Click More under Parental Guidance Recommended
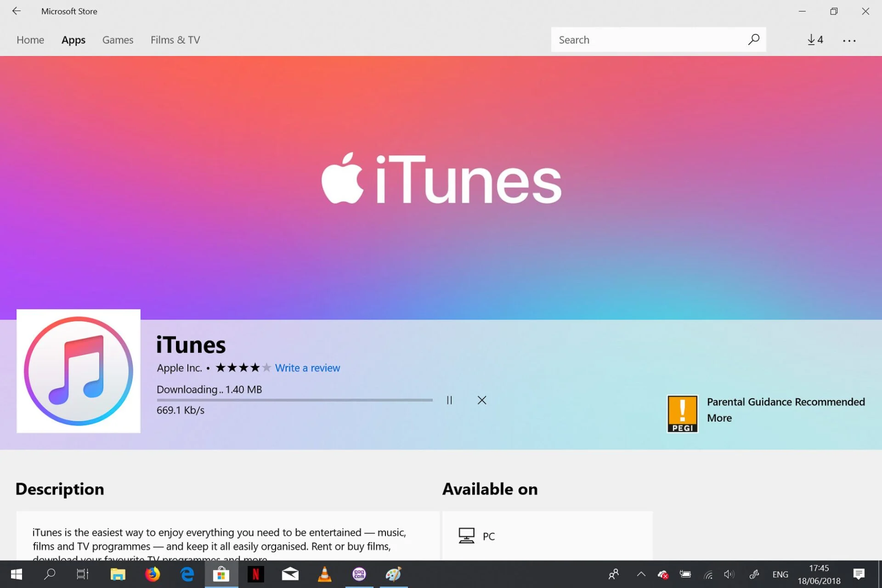This screenshot has width=882, height=588. 719,418
